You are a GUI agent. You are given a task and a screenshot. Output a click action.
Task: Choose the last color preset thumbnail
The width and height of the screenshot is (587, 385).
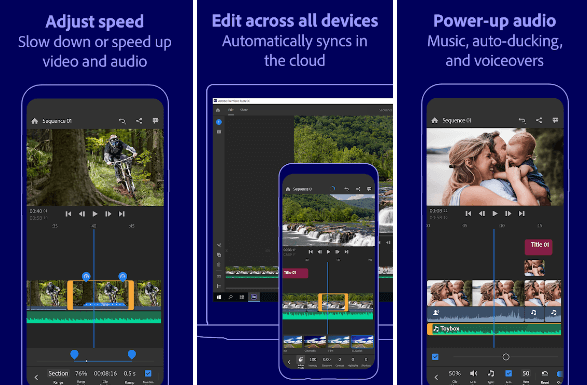pyautogui.click(x=362, y=342)
